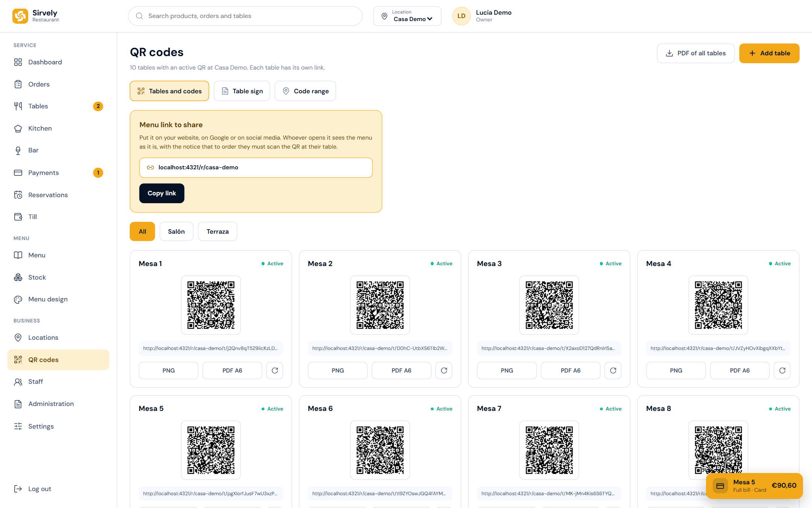812x508 pixels.
Task: Open Stock in the sidebar
Action: (x=58, y=277)
